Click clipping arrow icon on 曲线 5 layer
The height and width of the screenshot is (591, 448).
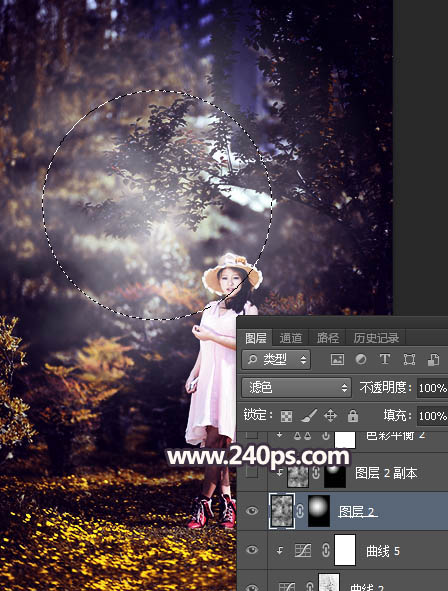pyautogui.click(x=280, y=551)
